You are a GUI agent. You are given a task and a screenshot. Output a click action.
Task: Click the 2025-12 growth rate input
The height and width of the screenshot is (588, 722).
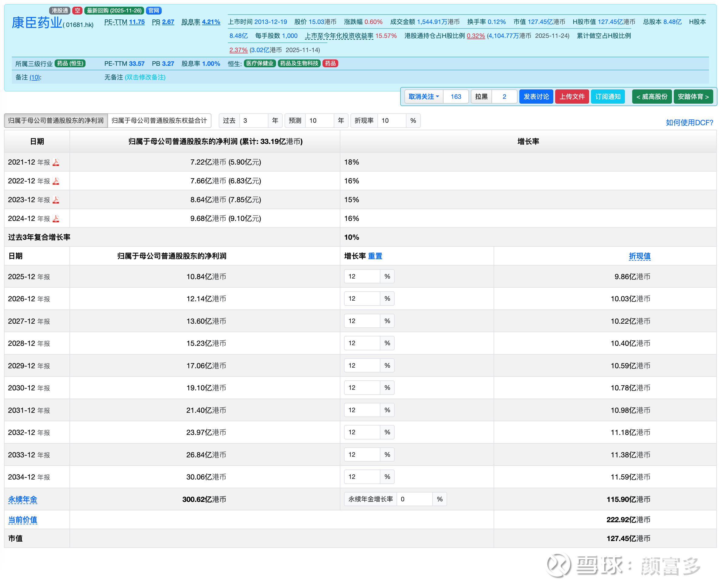[361, 276]
